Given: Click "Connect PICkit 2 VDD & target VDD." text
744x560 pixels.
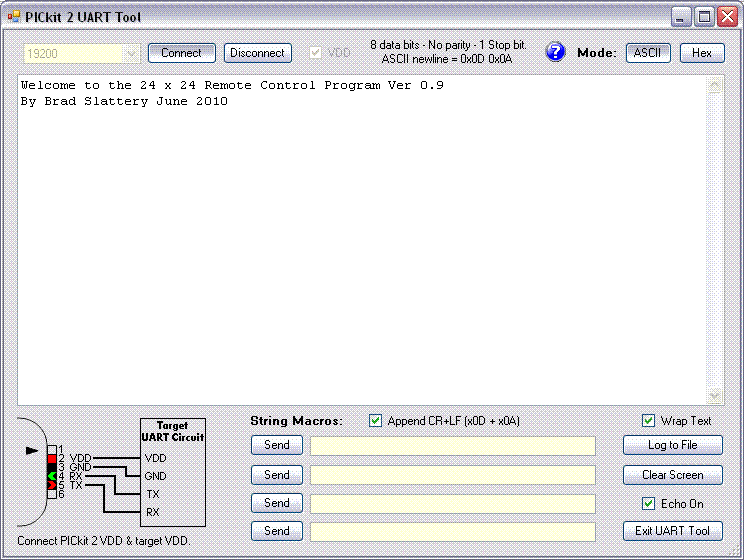Looking at the screenshot, I should click(x=103, y=541).
